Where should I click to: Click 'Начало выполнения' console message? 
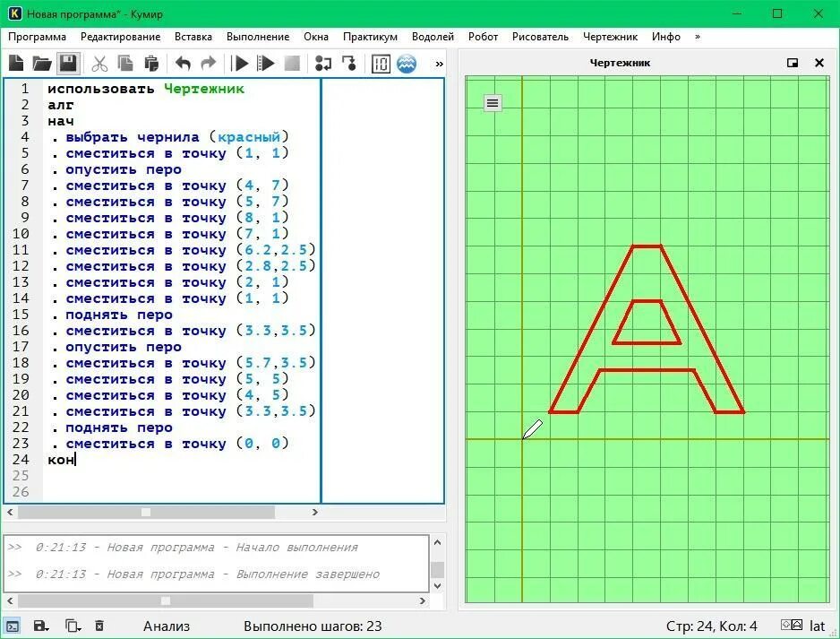point(296,548)
